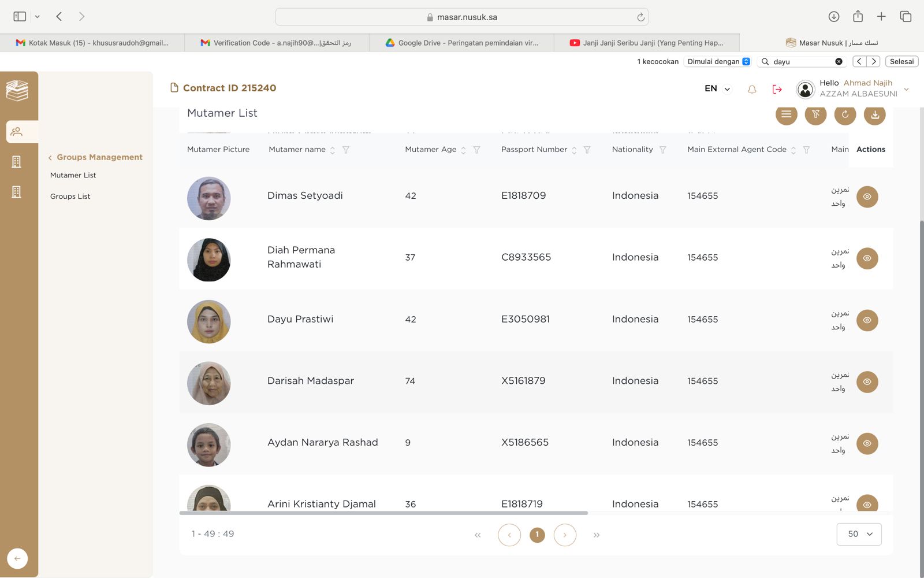Click the refresh icon above the table

(845, 114)
